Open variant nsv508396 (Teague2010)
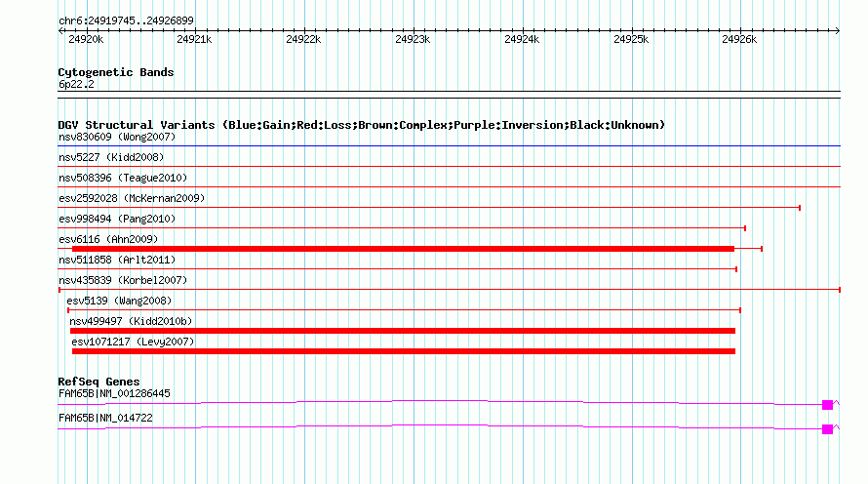868x484 pixels. (x=123, y=178)
